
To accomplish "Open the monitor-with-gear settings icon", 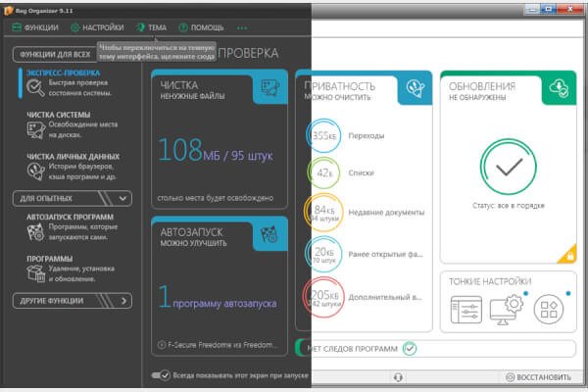I will 507,310.
